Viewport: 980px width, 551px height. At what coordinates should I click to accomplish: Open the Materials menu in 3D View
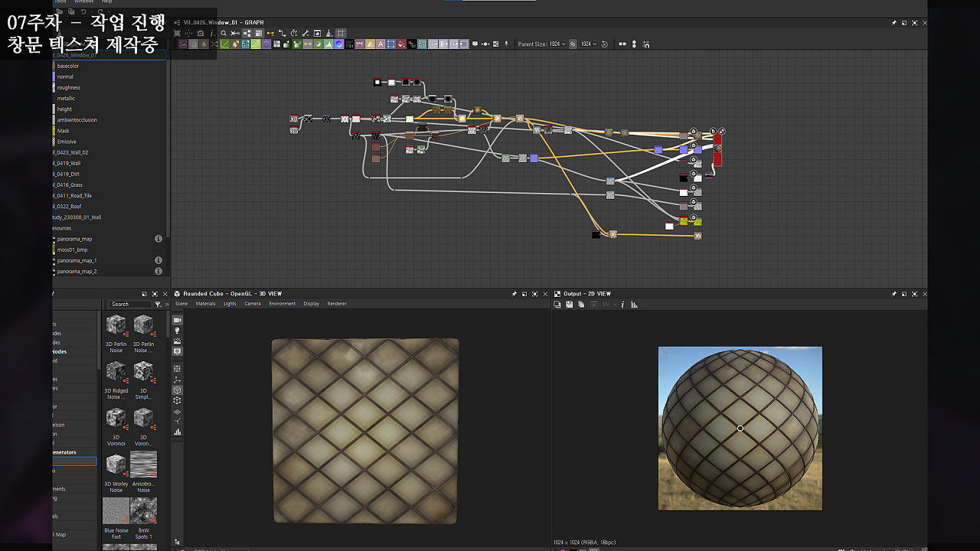click(205, 304)
